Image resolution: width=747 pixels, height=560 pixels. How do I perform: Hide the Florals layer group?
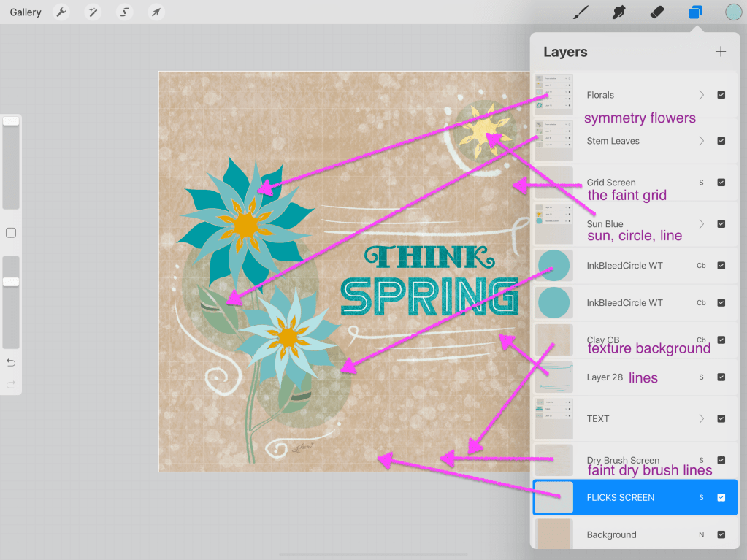click(721, 95)
